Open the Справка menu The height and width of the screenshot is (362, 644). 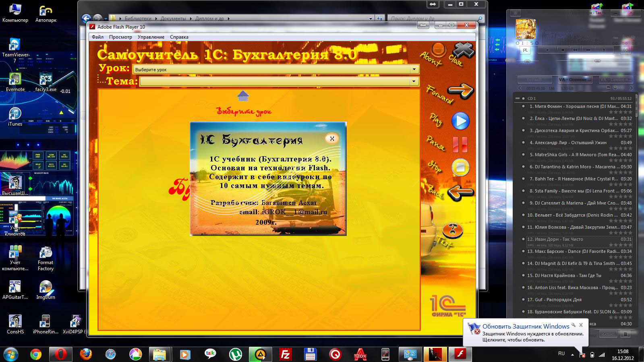179,37
